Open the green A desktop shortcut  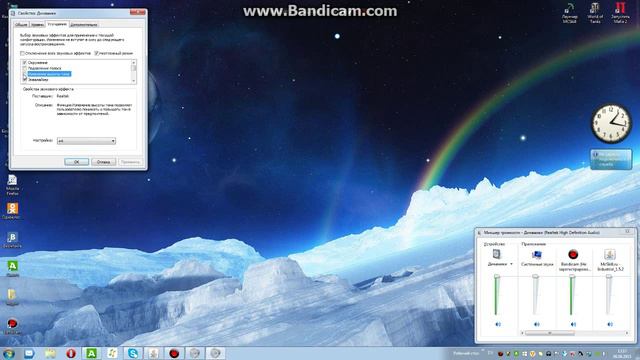pyautogui.click(x=12, y=269)
